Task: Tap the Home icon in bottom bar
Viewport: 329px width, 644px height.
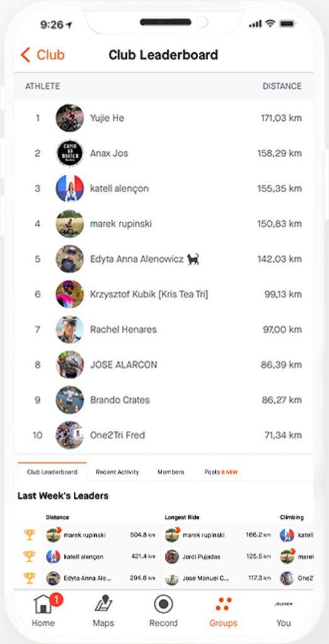Action: (x=43, y=604)
